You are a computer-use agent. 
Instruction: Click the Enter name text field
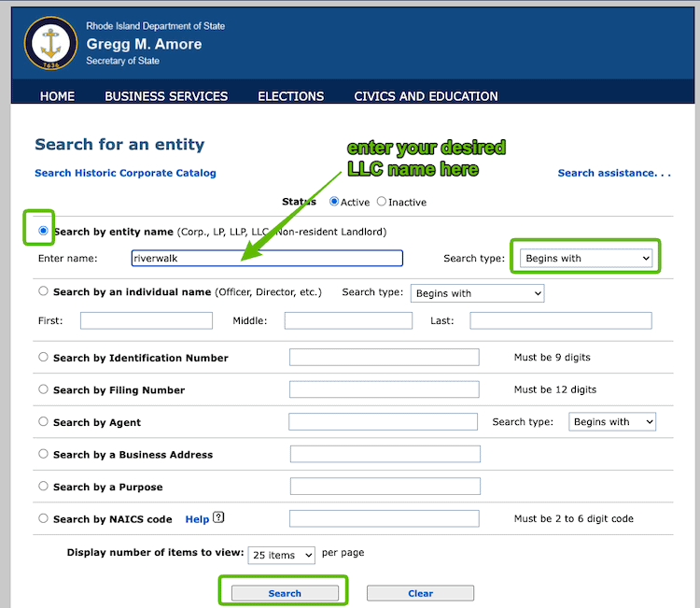[266, 258]
